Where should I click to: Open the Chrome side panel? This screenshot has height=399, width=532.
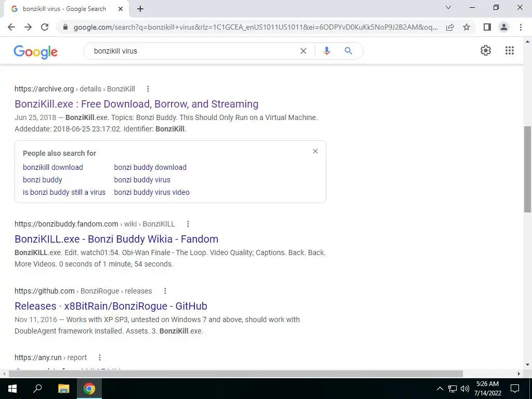pyautogui.click(x=487, y=27)
